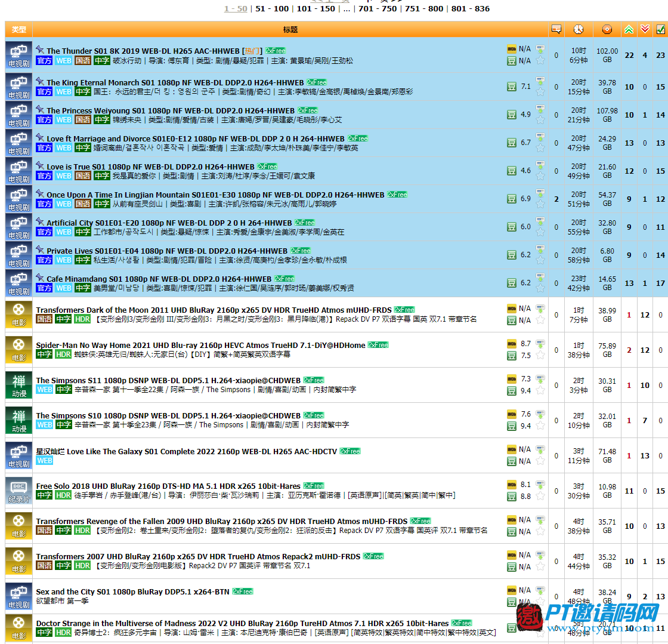The image size is (668, 644).
Task: Select the 6.80 GB size of Private Lives
Action: pos(607,255)
